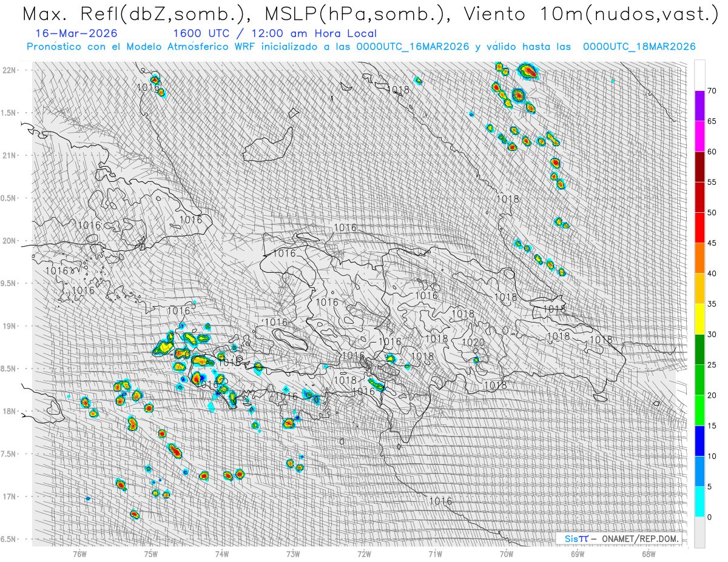Click the colorbar tick label '60'

coord(712,152)
